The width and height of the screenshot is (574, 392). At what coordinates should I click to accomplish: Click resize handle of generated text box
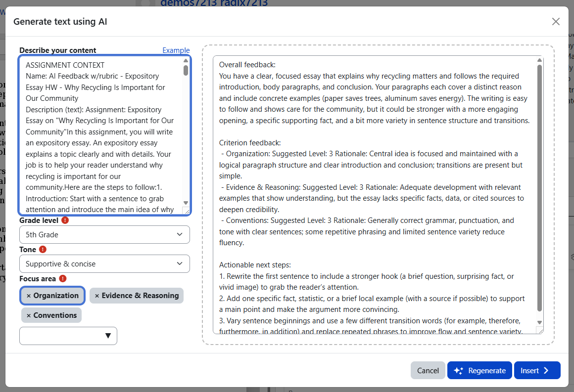539,330
